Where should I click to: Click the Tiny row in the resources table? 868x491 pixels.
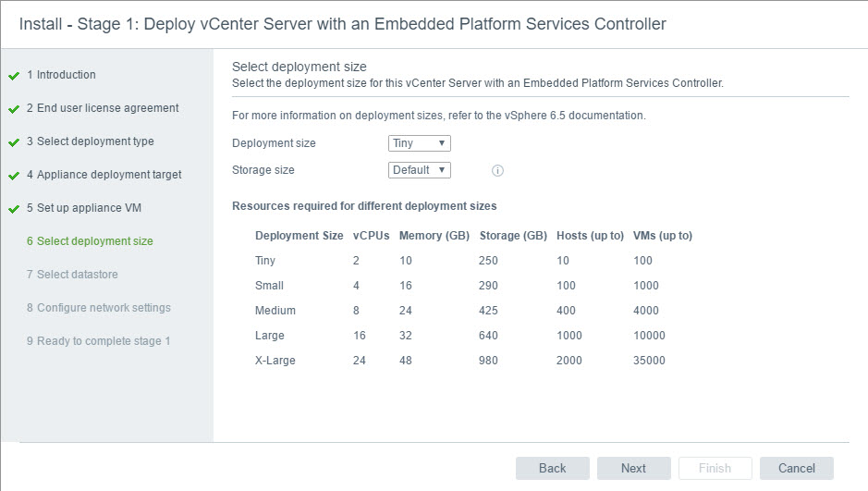tap(265, 261)
